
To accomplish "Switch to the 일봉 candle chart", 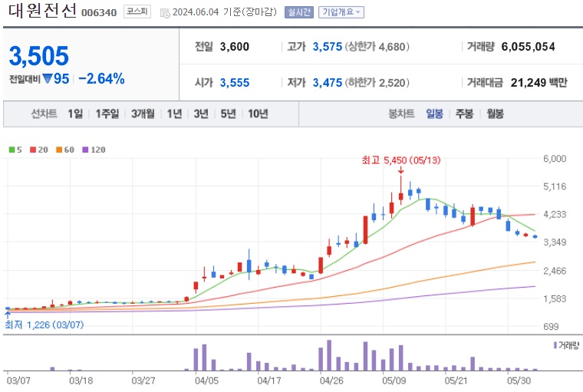I will (434, 114).
